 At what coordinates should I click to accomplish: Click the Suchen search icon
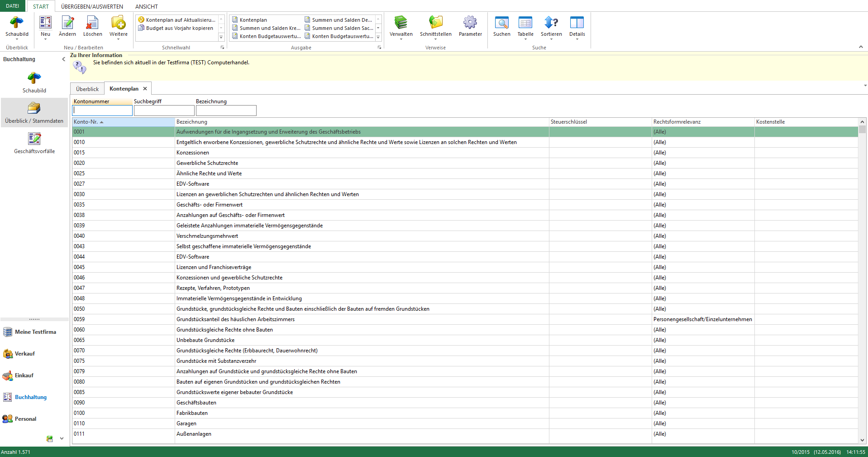(x=501, y=23)
